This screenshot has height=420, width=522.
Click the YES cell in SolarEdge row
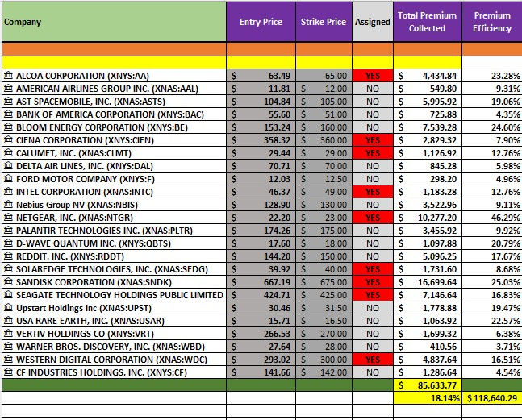(x=373, y=269)
